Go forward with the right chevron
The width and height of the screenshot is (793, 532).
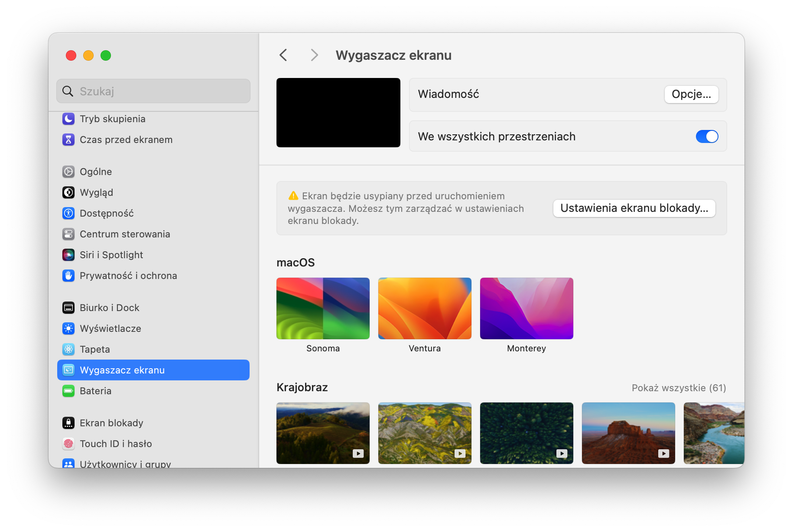(314, 55)
